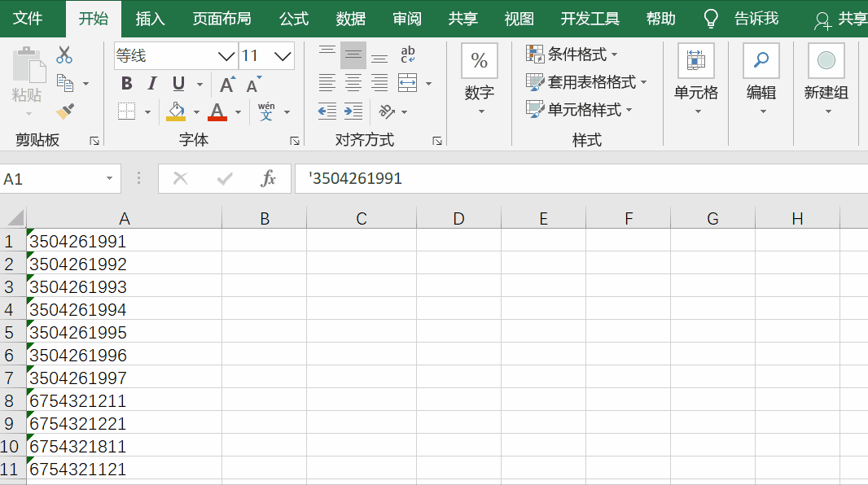Expand underline style dropdown arrow
Screen dimensions: 868x485
(x=199, y=85)
